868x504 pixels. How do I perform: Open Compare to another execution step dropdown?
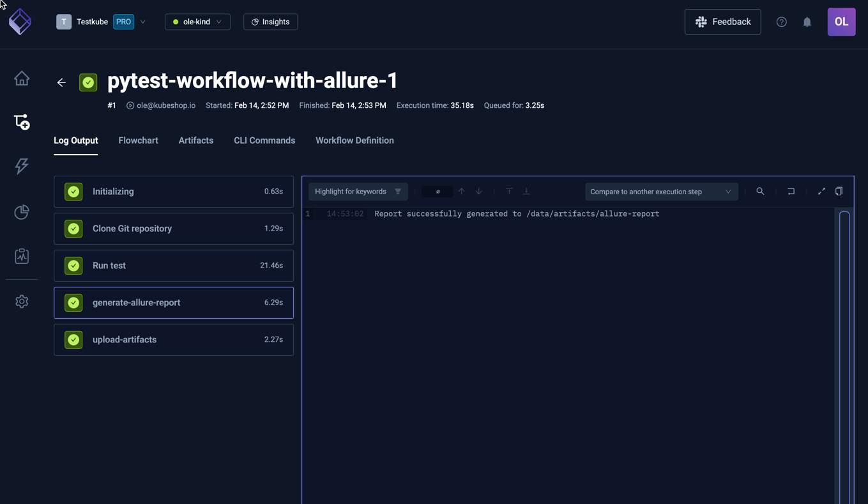point(662,191)
